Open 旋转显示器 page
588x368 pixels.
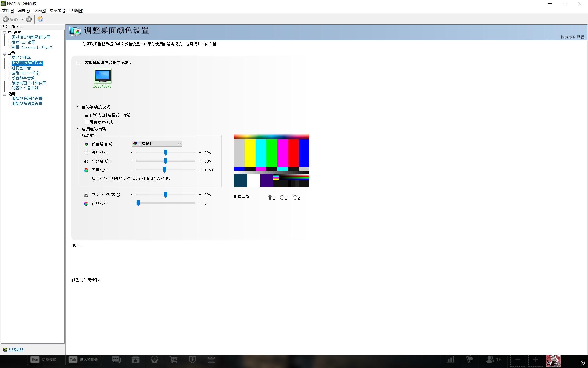pos(21,68)
